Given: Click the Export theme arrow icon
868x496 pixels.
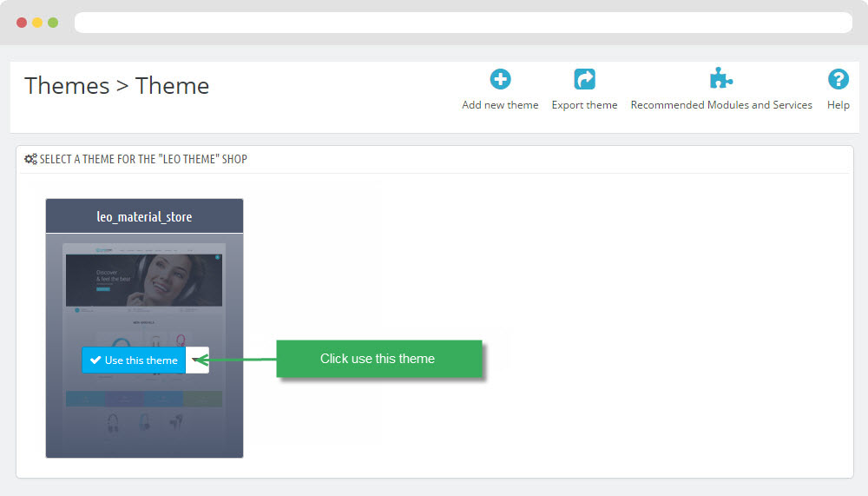Looking at the screenshot, I should (x=584, y=80).
